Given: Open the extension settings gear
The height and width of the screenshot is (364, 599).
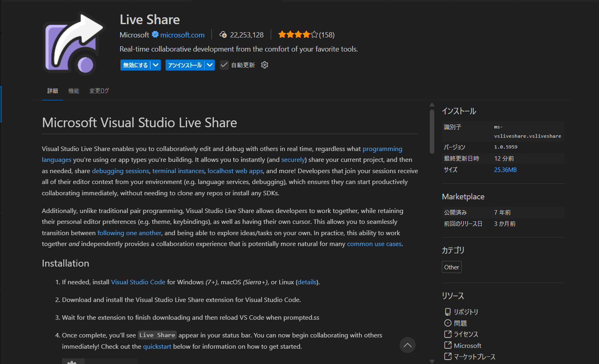Looking at the screenshot, I should click(265, 65).
